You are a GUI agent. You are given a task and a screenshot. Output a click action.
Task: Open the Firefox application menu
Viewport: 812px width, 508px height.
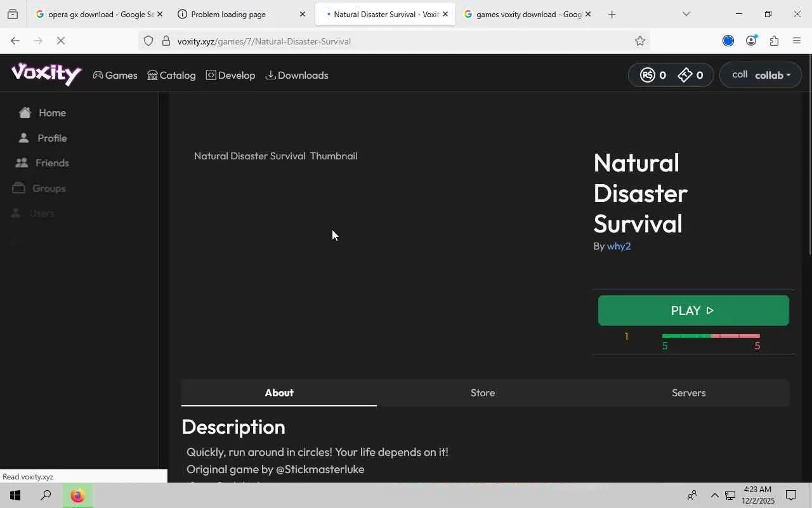pyautogui.click(x=797, y=41)
